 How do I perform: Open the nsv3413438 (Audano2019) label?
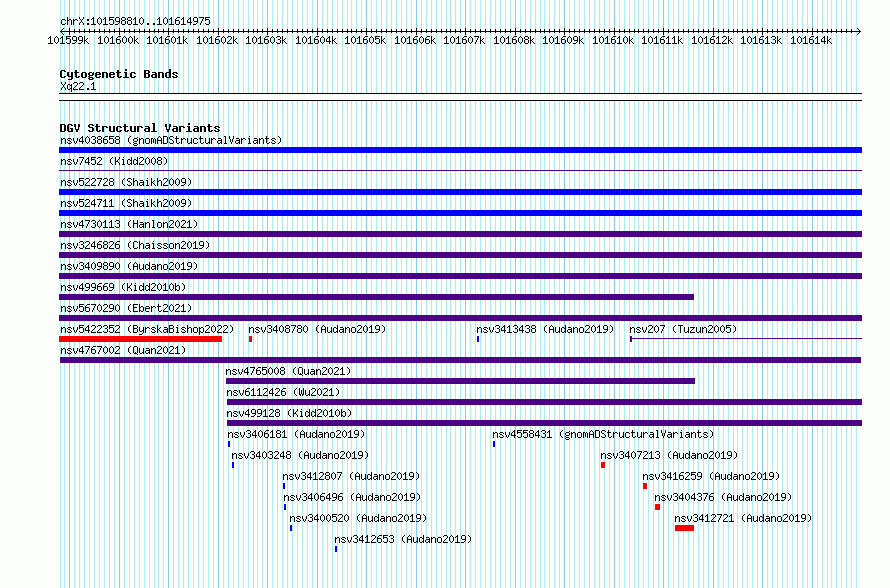tap(545, 329)
